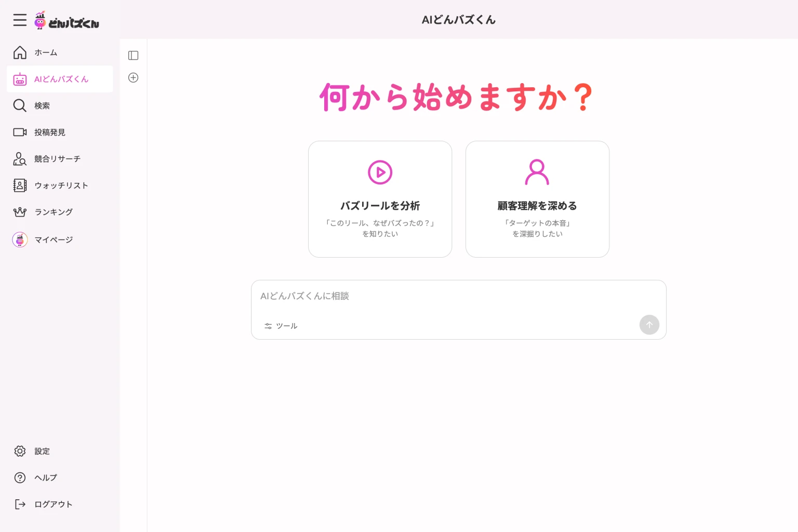This screenshot has width=798, height=532.
Task: Open 投稿発見 video discovery icon
Action: tap(19, 132)
